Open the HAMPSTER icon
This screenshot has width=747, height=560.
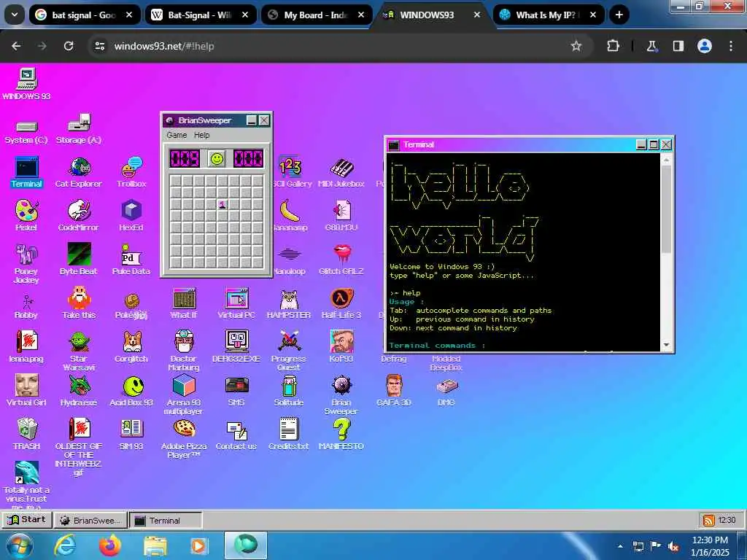289,303
